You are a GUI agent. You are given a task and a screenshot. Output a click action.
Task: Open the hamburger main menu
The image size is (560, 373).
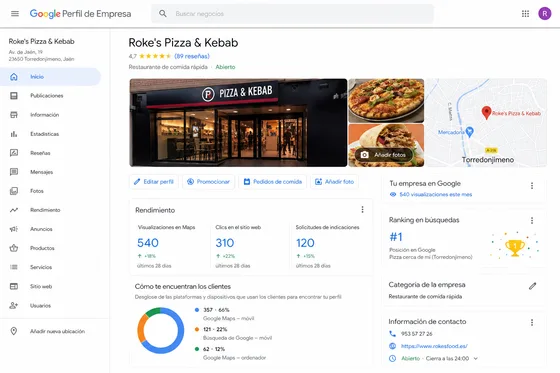click(15, 14)
